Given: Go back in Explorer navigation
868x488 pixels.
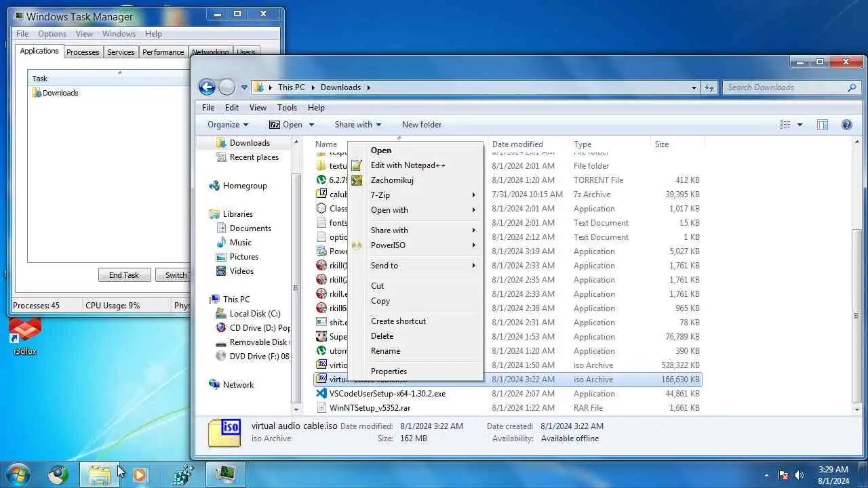Looking at the screenshot, I should click(x=208, y=87).
